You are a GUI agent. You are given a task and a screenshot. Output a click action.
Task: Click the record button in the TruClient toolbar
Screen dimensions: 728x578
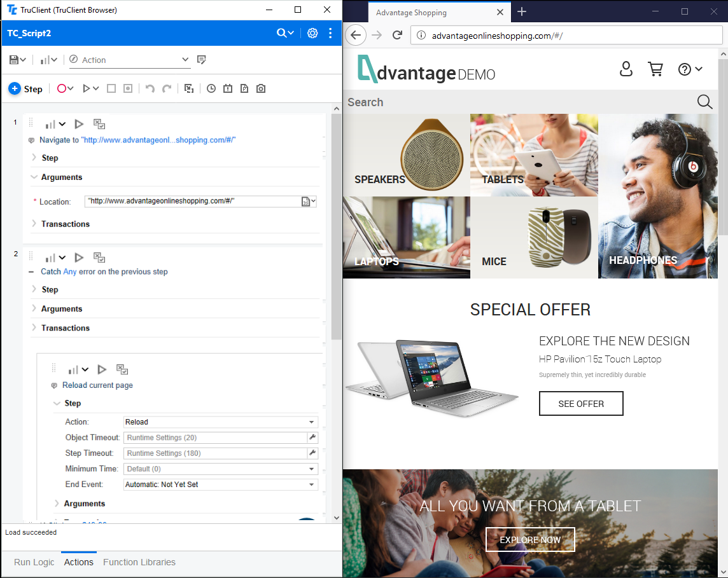[62, 89]
